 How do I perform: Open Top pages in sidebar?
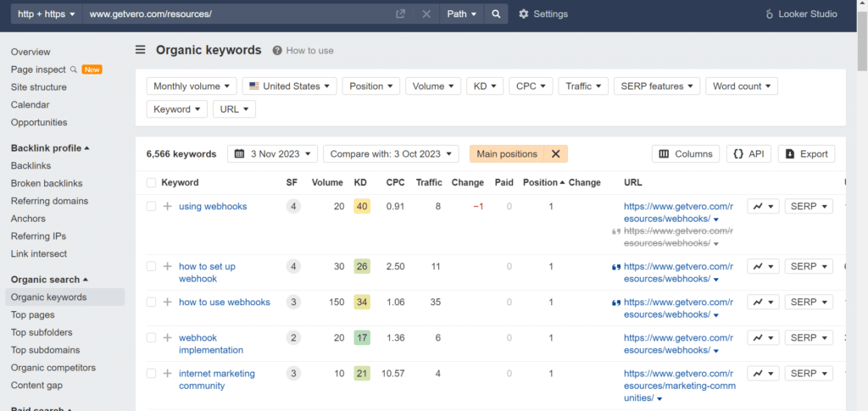tap(33, 314)
